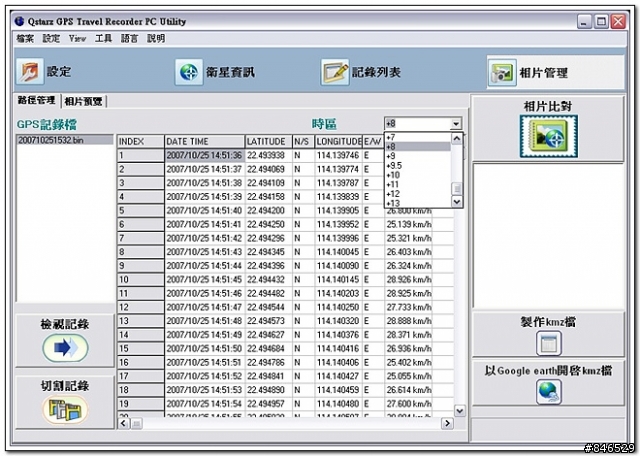Image resolution: width=640 pixels, height=456 pixels.
Task: Click date cell 2007/10/25 14:51:36
Action: coord(204,155)
